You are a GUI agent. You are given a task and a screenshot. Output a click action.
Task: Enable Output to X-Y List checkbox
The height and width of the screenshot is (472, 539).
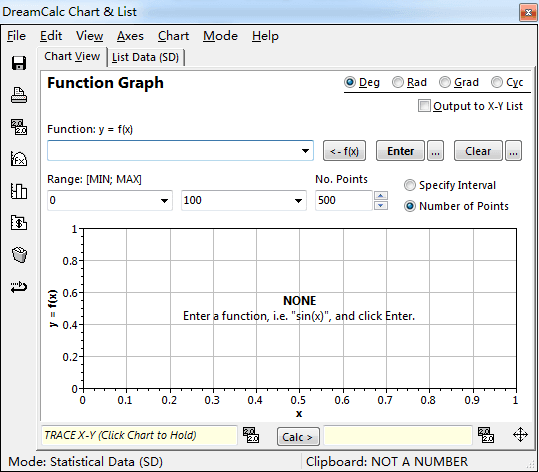tap(471, 106)
